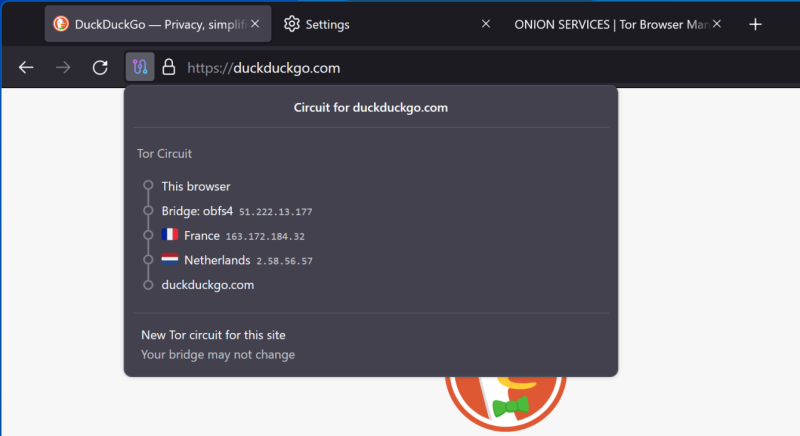The image size is (800, 436).
Task: Click the Netherlands relay flag icon
Action: pos(170,259)
